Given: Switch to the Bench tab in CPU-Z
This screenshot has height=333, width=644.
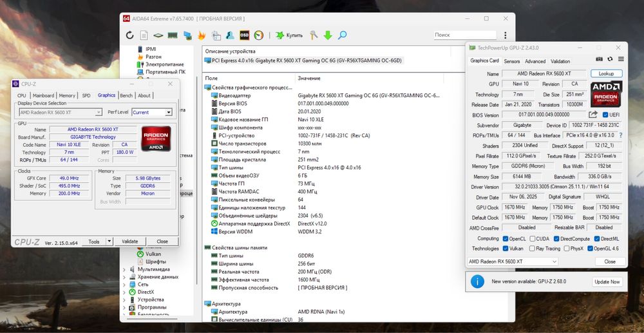Looking at the screenshot, I should tap(126, 95).
